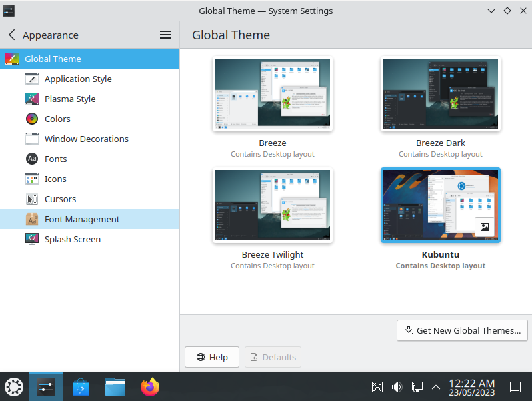Image resolution: width=532 pixels, height=401 pixels.
Task: Select Plasma Style label in the sidebar
Action: 70,99
